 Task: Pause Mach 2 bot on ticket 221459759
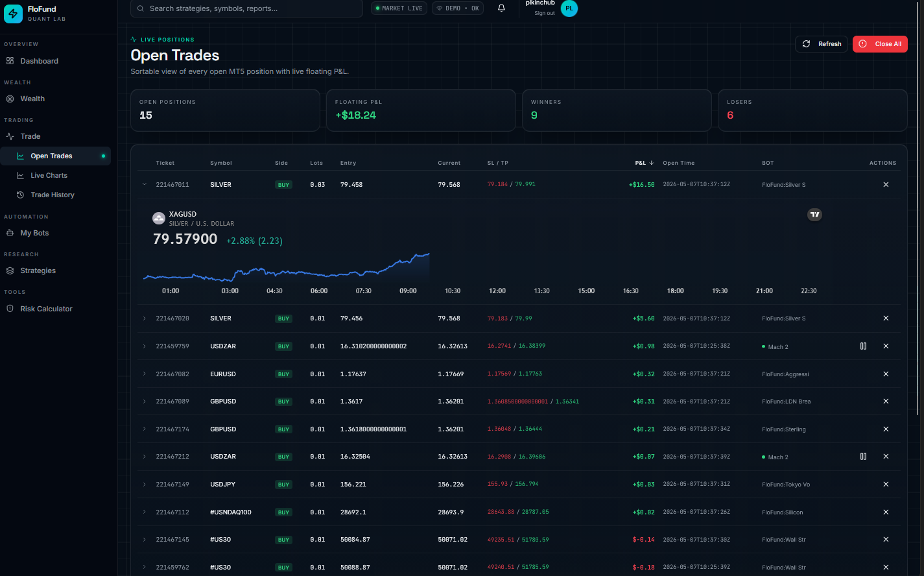(x=863, y=346)
